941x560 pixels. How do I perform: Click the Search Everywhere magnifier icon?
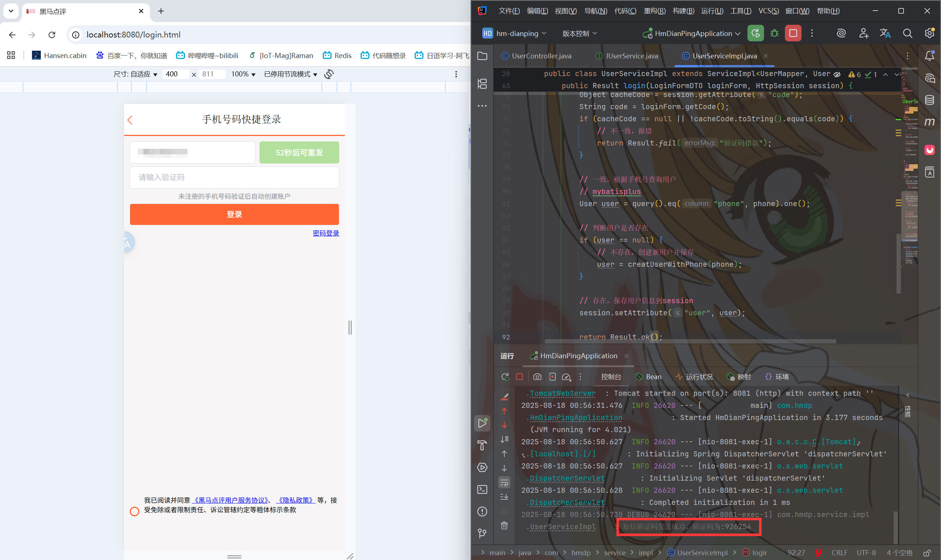(x=908, y=33)
